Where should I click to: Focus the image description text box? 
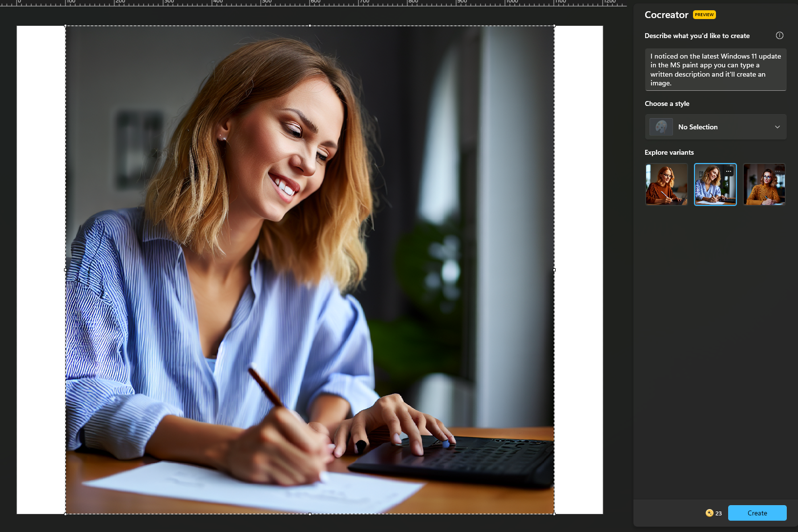(715, 69)
